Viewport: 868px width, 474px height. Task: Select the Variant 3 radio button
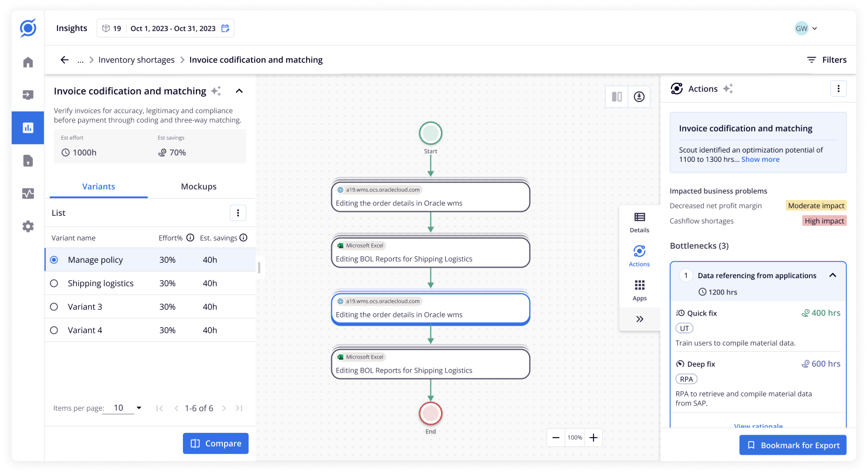pos(54,306)
